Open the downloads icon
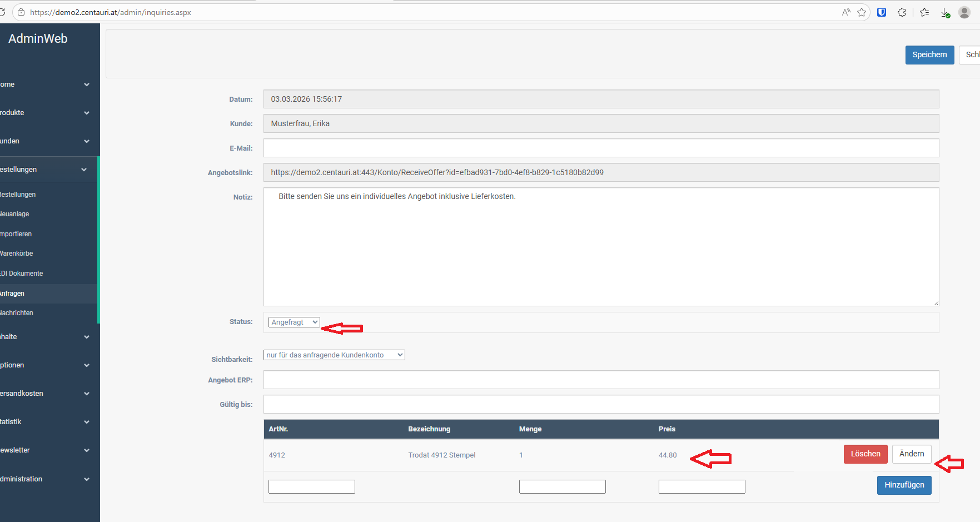980x522 pixels. (x=945, y=12)
